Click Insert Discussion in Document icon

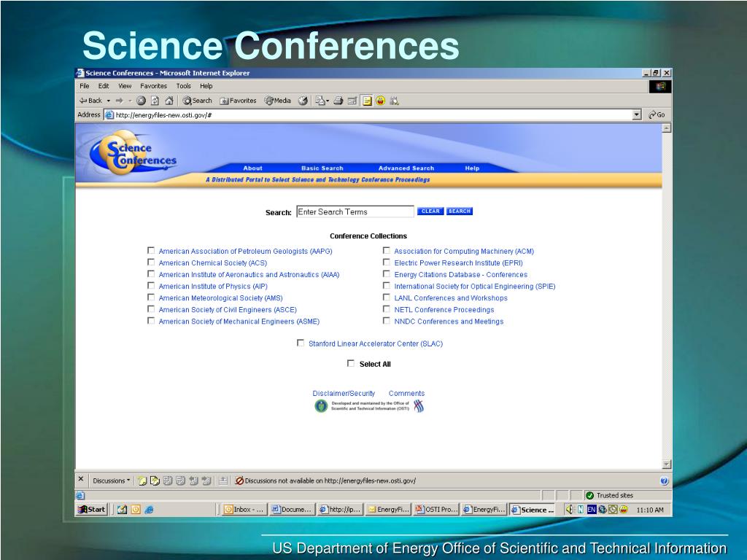click(142, 481)
